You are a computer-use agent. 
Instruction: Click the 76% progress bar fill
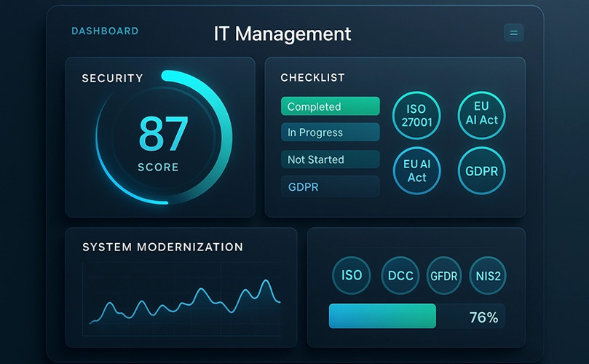[382, 316]
